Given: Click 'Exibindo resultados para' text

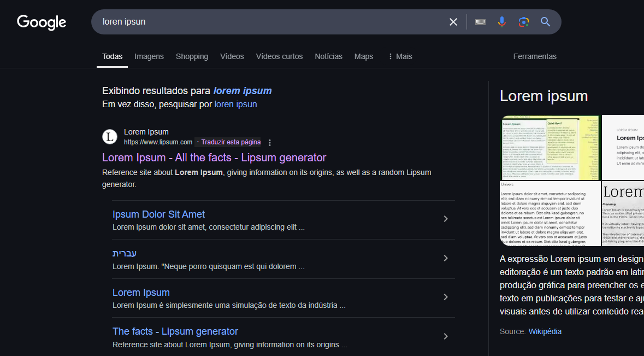Looking at the screenshot, I should [x=156, y=91].
